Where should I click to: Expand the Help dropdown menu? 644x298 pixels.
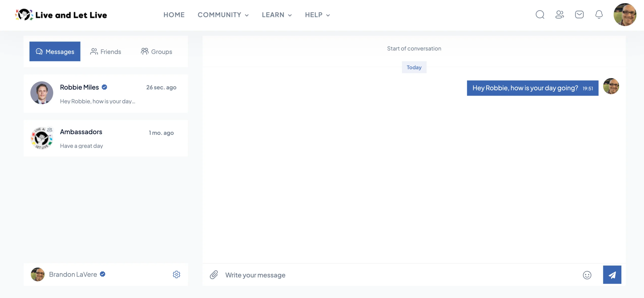click(x=317, y=15)
